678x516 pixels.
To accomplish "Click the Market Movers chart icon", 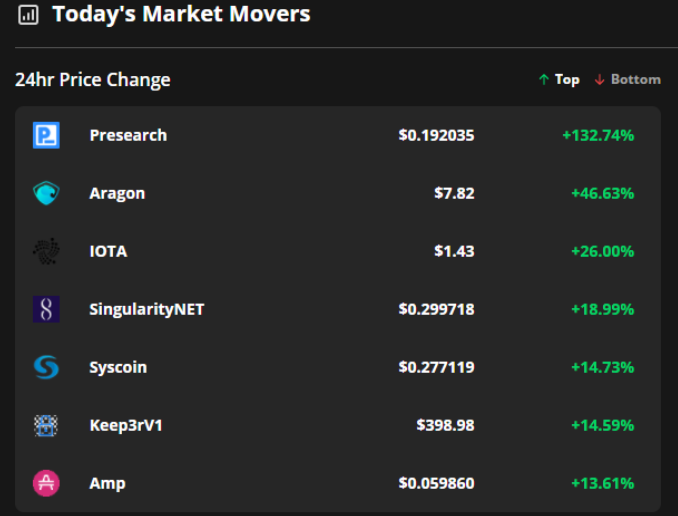I will [x=29, y=15].
